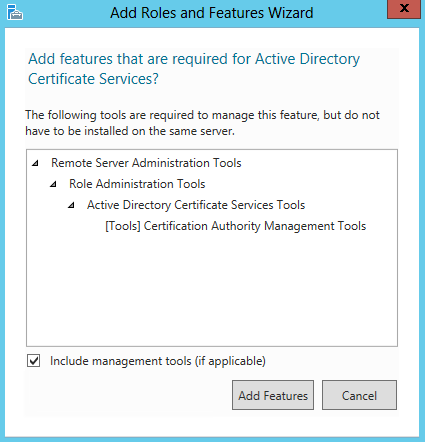Click the 'following tools are required' description text
425x442 pixels.
coord(202,123)
